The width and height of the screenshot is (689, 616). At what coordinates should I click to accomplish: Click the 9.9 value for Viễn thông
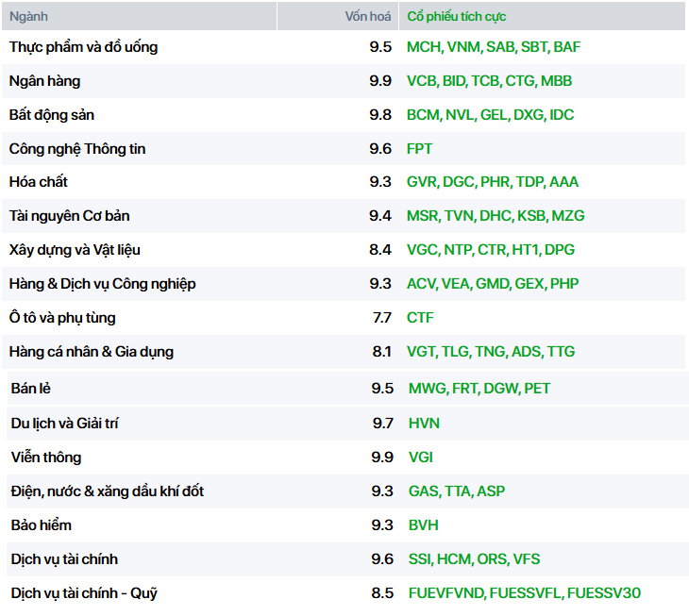tap(382, 458)
